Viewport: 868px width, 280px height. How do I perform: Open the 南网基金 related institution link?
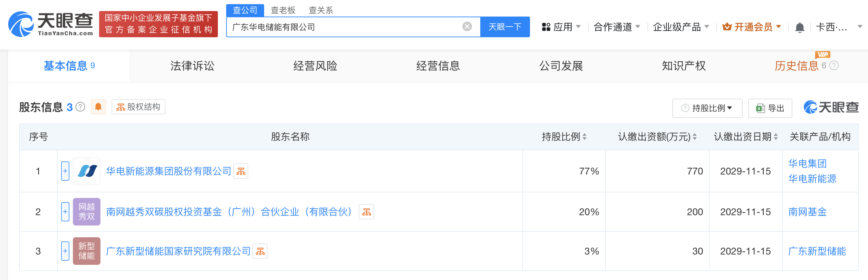(807, 212)
